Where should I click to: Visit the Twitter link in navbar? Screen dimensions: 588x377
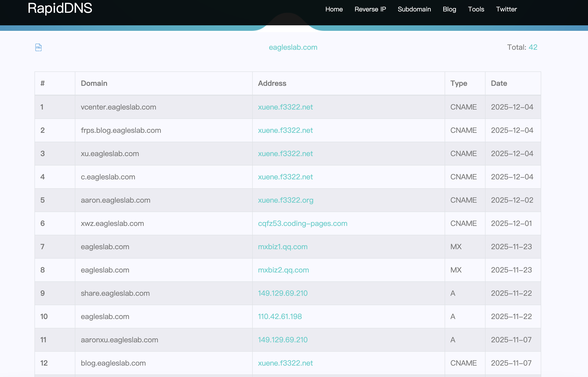tap(506, 9)
